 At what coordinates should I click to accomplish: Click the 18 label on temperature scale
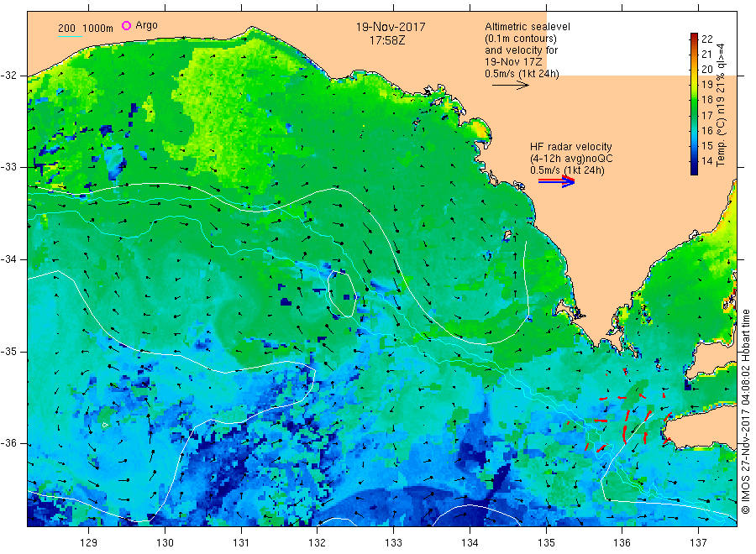706,100
